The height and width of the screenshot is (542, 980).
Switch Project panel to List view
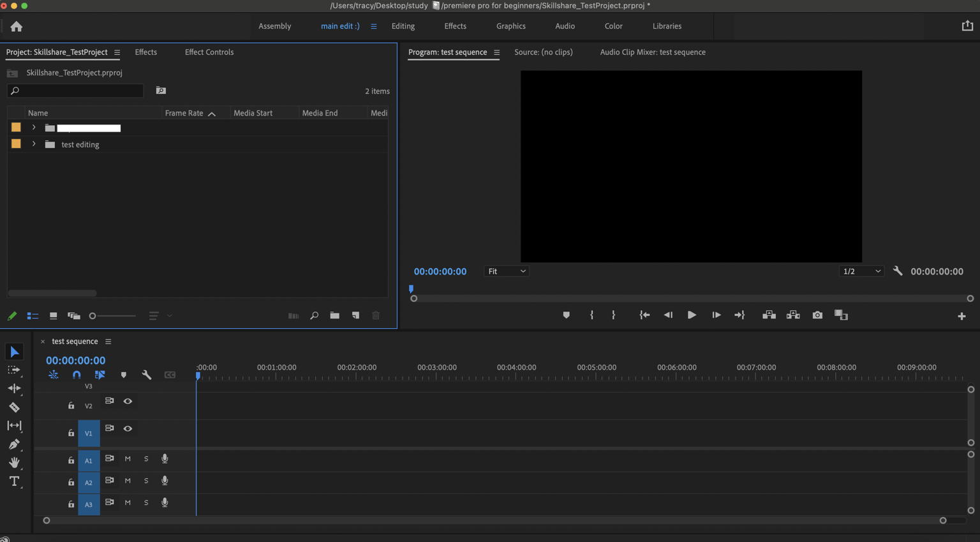(33, 315)
